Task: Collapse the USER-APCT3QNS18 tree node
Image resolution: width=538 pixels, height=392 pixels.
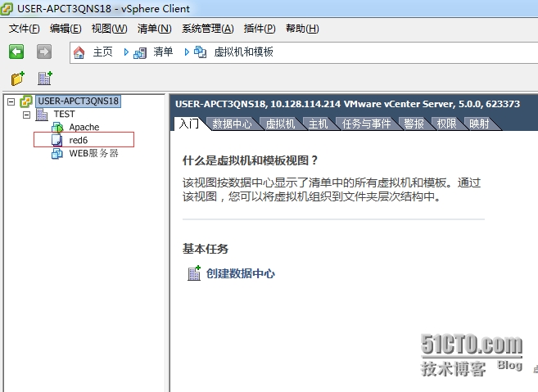Action: point(11,101)
